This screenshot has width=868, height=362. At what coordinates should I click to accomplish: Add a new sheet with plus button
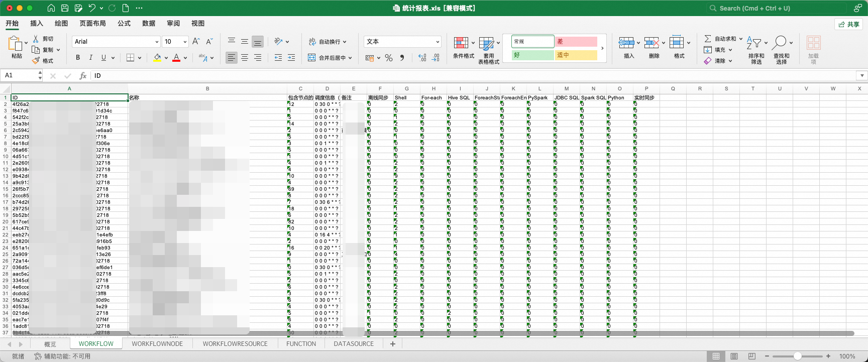[x=393, y=344]
